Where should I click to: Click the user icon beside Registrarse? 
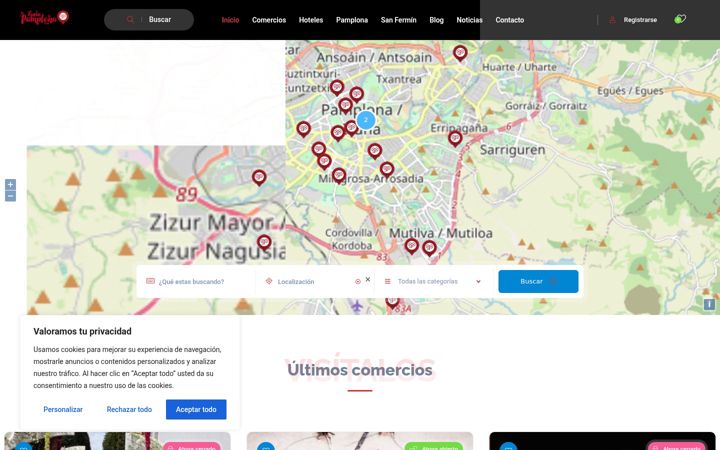click(612, 20)
